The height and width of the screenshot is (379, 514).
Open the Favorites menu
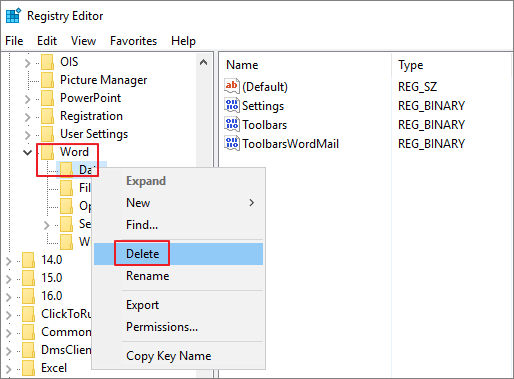133,41
